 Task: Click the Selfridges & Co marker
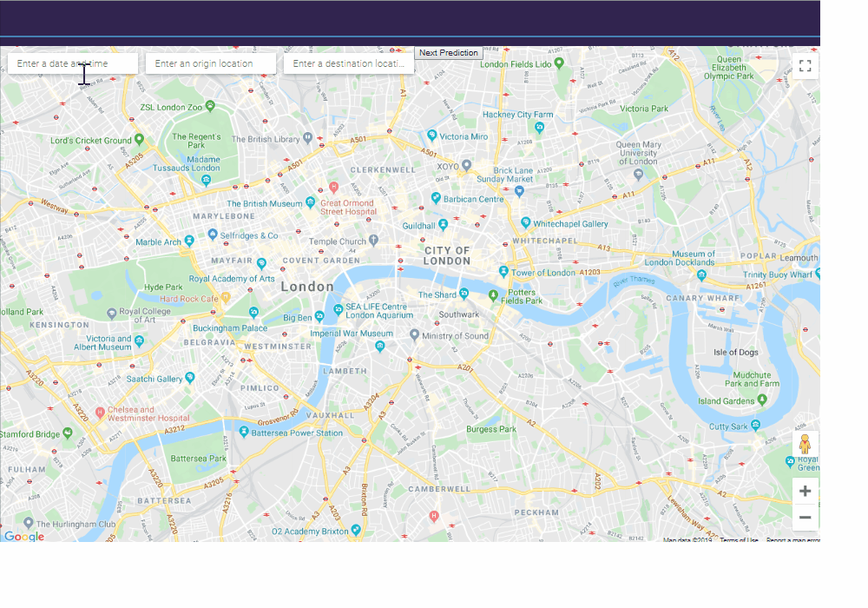point(213,234)
